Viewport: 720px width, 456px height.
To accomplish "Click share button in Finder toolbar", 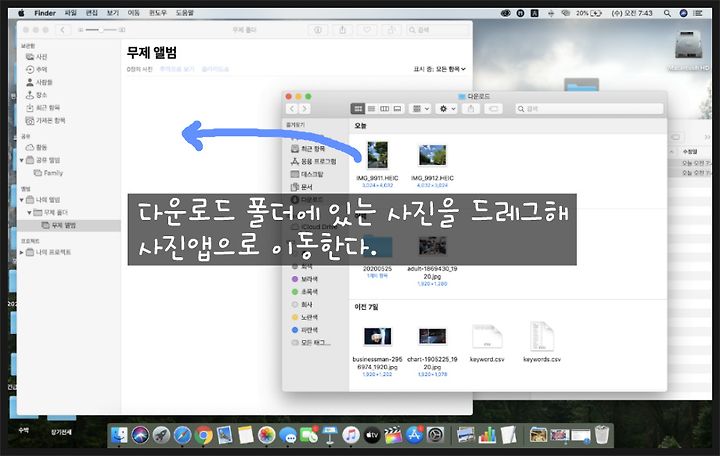I will click(x=471, y=109).
